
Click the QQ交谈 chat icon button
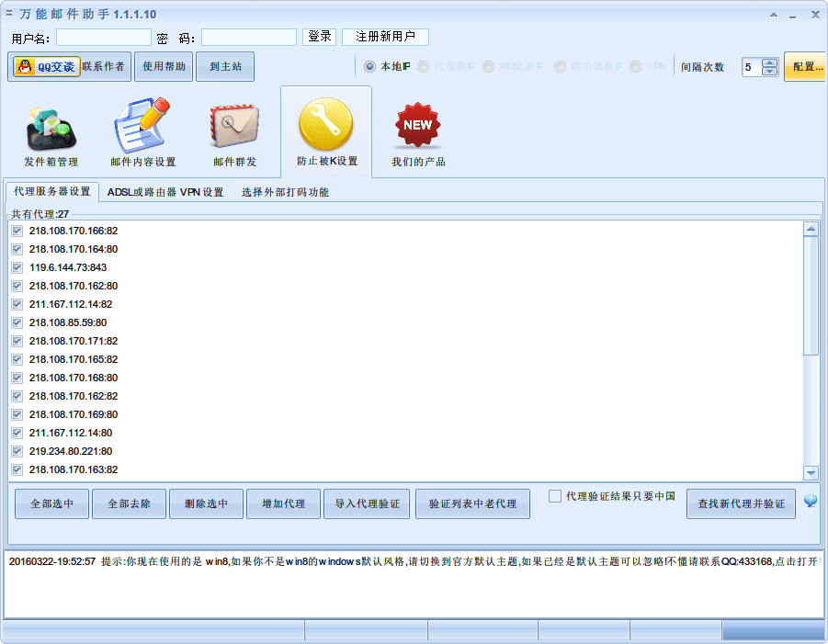[46, 67]
